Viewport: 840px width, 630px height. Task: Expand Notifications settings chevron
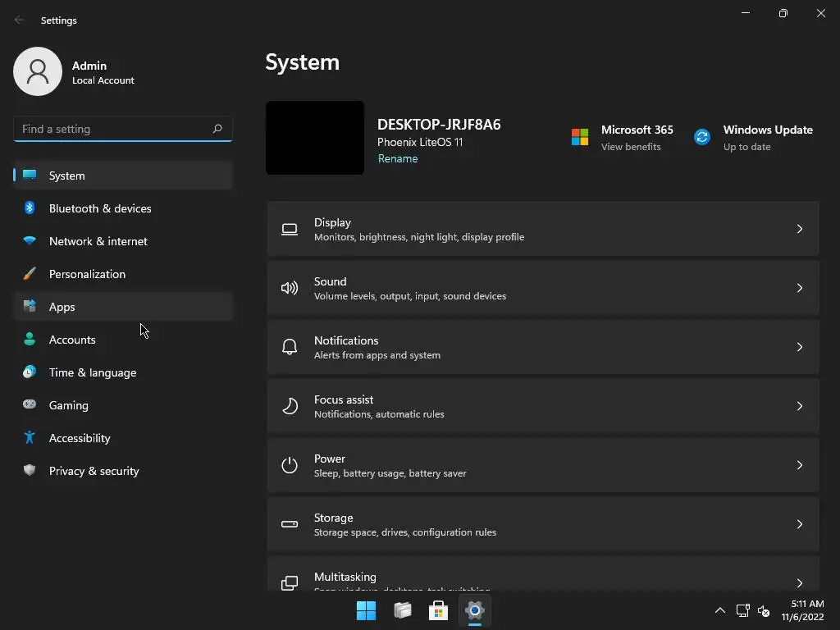799,347
